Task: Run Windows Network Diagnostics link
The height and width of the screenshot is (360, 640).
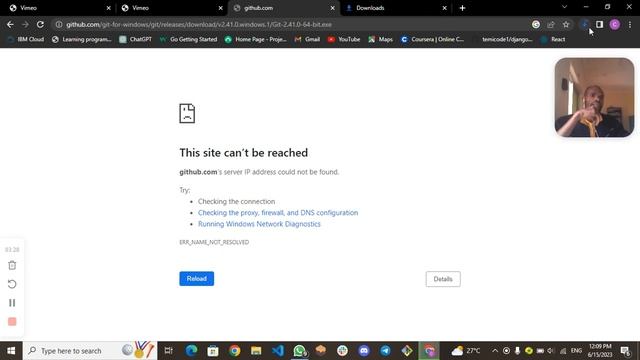Action: (x=259, y=224)
